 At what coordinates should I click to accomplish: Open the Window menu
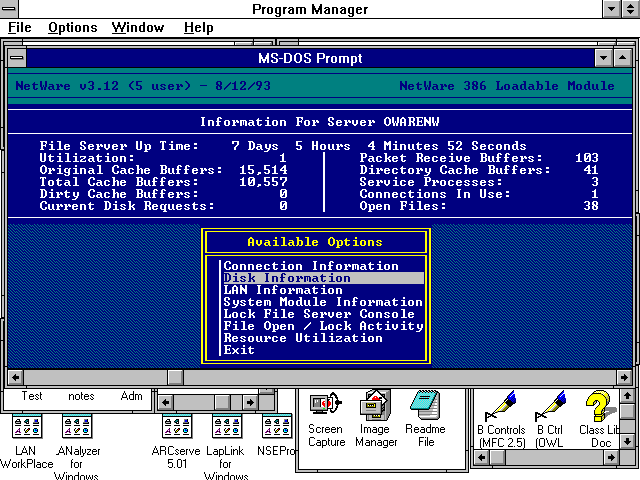pyautogui.click(x=138, y=28)
